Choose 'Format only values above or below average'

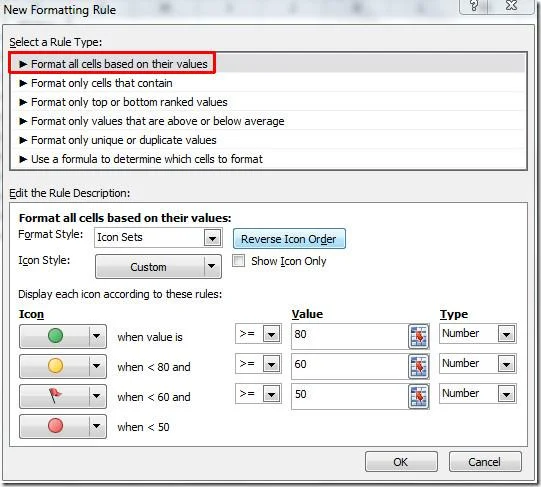[x=268, y=121]
